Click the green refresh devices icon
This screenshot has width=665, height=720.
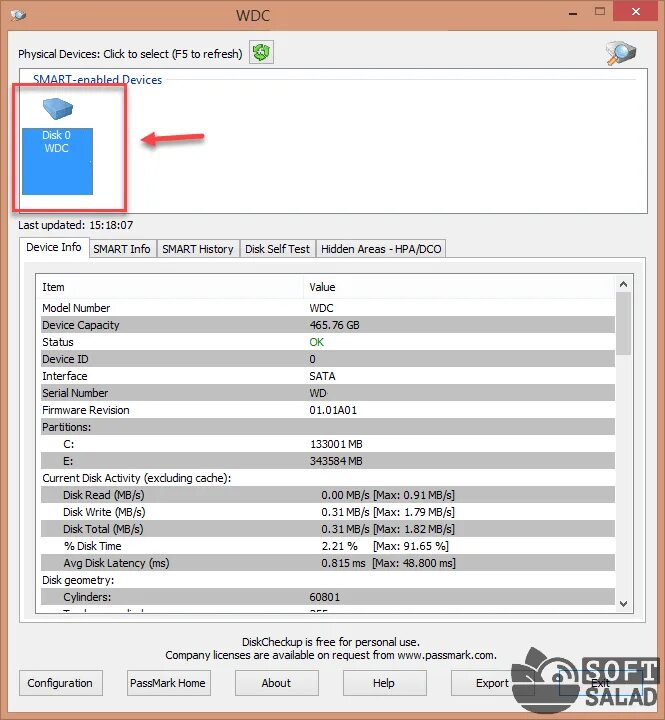click(x=261, y=52)
